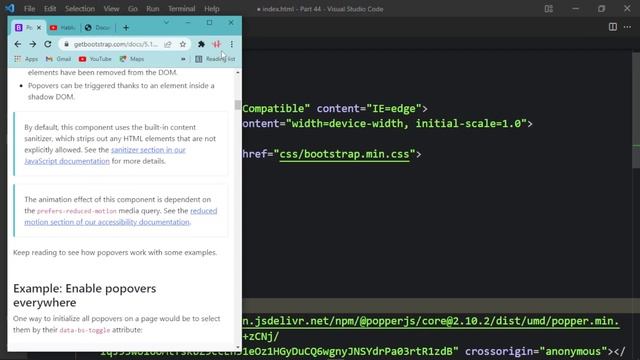Open VS Code customize layout icon
This screenshot has height=360, width=640.
tap(549, 9)
